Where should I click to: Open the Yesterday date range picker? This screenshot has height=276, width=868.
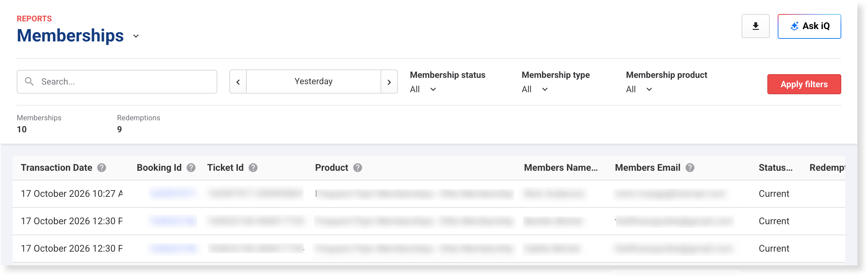[313, 82]
